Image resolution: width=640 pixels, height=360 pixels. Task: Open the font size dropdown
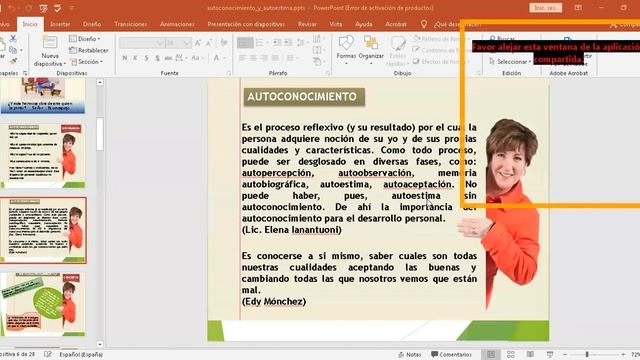tap(187, 43)
